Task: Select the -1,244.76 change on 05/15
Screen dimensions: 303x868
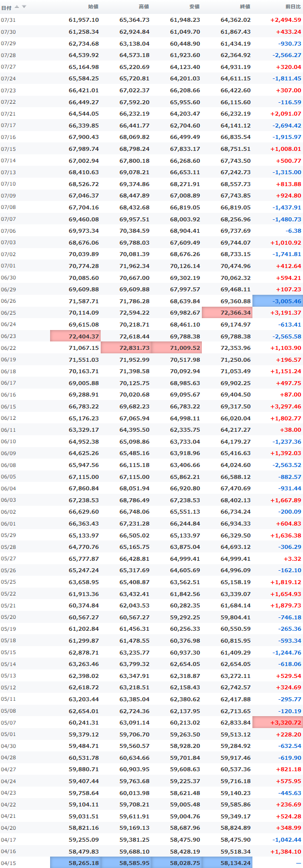Action: click(287, 653)
